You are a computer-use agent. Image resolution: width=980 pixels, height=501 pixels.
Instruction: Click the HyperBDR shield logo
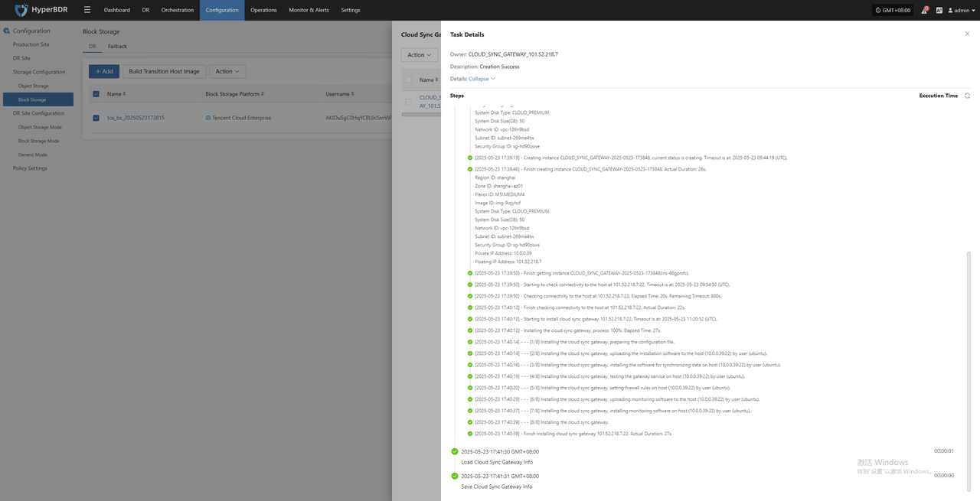(21, 10)
